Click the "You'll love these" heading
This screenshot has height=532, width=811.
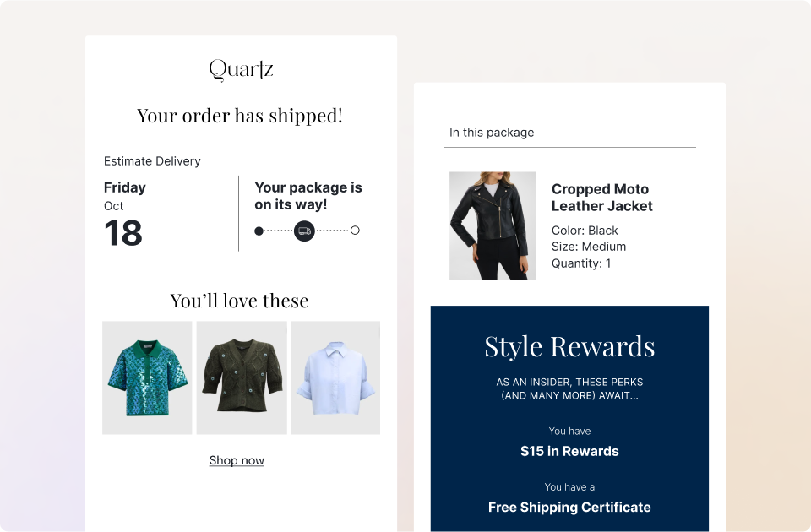tap(240, 301)
